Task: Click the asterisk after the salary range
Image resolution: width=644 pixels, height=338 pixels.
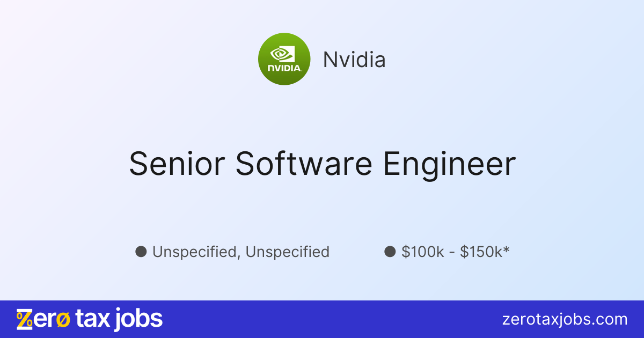Action: pos(506,249)
